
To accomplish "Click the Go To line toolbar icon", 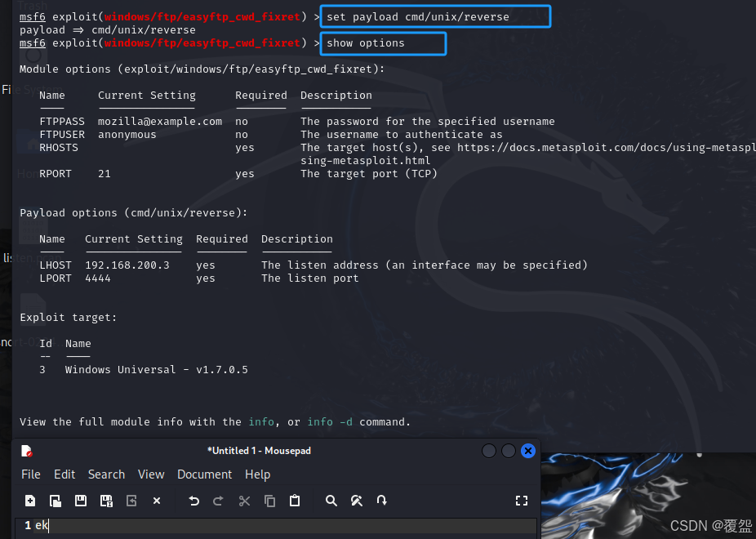I will click(382, 501).
